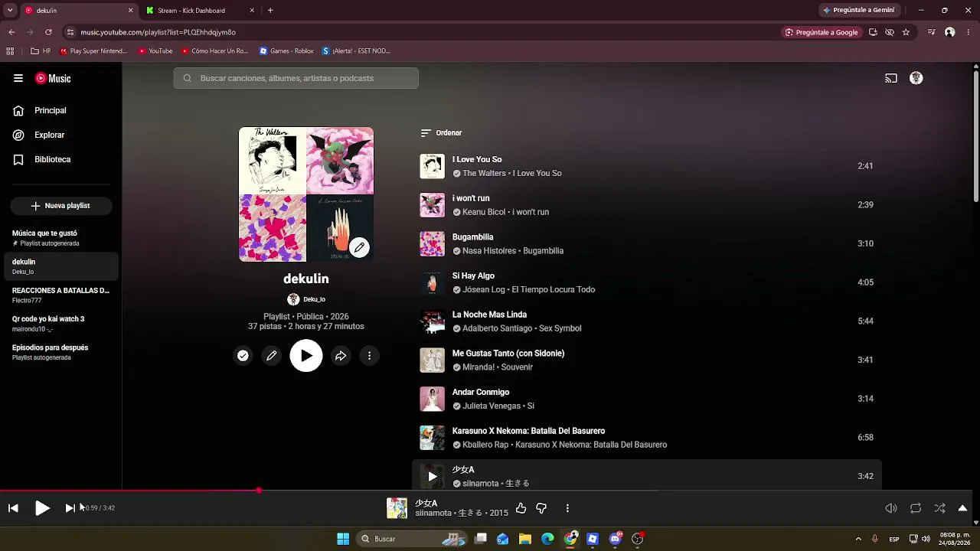Like the current song 少女A
Image resolution: width=980 pixels, height=551 pixels.
click(x=521, y=508)
